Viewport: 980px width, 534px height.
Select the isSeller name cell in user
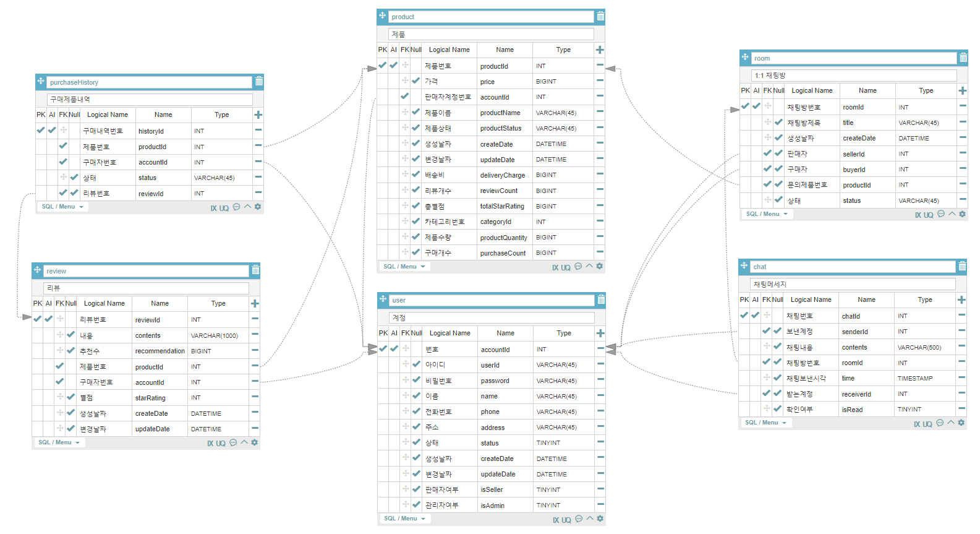(x=505, y=489)
